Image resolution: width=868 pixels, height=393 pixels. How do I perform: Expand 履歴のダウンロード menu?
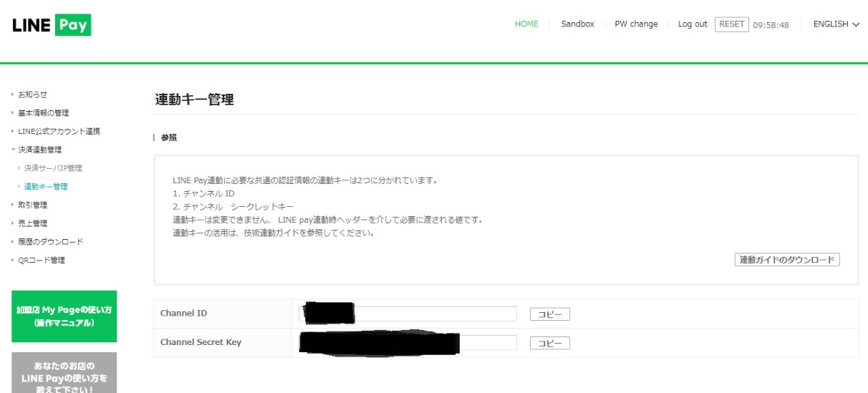click(51, 242)
